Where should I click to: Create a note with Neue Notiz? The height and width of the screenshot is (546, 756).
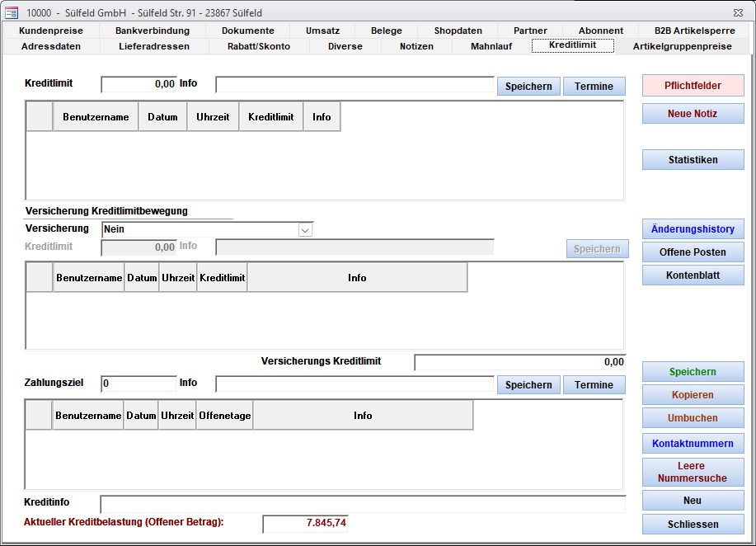click(693, 114)
